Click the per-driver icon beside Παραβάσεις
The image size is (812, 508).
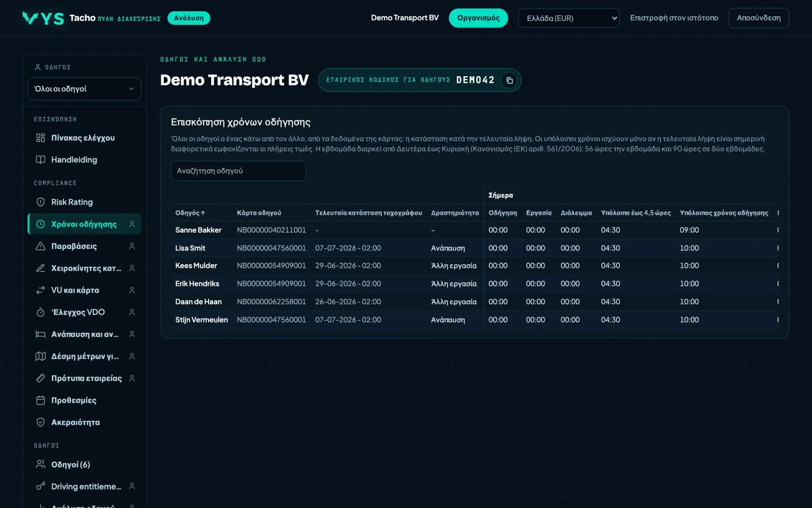click(x=132, y=246)
